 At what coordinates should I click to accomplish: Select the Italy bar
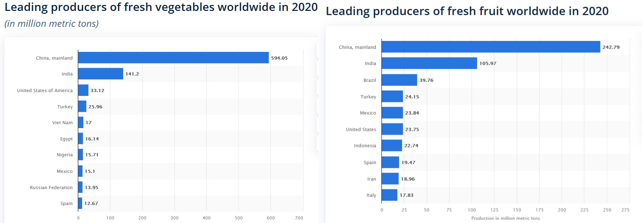coord(389,195)
